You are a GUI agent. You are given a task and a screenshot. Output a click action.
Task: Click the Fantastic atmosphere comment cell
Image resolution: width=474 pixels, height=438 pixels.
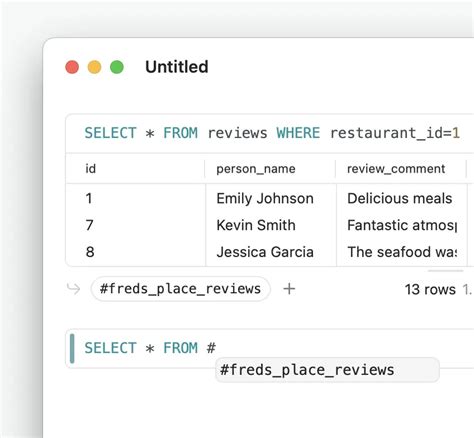tap(401, 225)
